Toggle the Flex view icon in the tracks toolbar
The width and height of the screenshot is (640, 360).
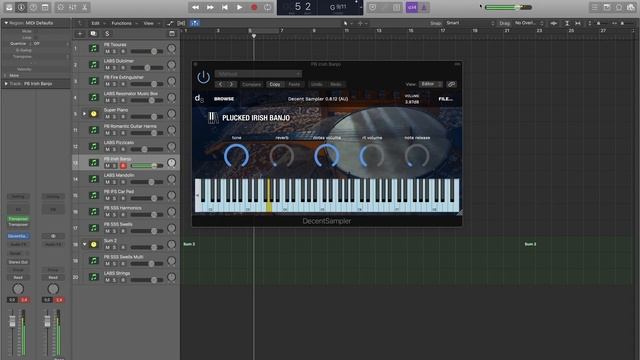pos(181,23)
